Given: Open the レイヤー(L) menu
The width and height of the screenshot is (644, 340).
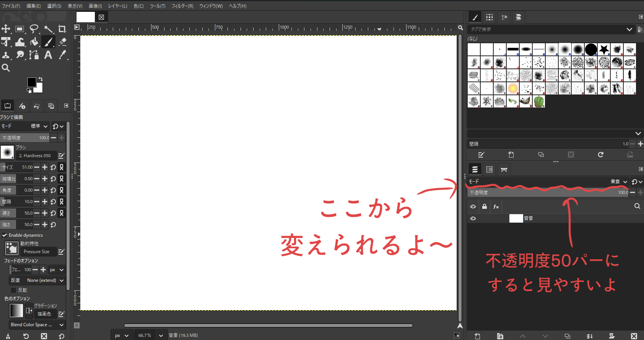Looking at the screenshot, I should (117, 6).
